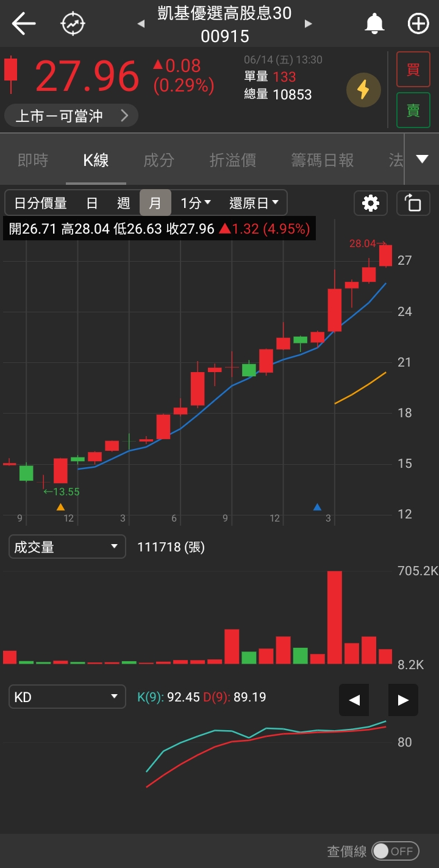Rotate chart to landscape view

[x=413, y=203]
